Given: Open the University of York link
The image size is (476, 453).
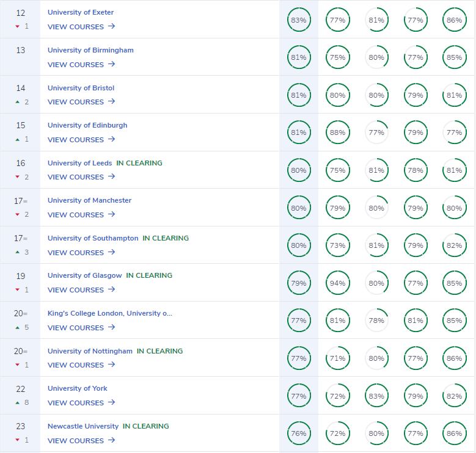Looking at the screenshot, I should point(78,388).
